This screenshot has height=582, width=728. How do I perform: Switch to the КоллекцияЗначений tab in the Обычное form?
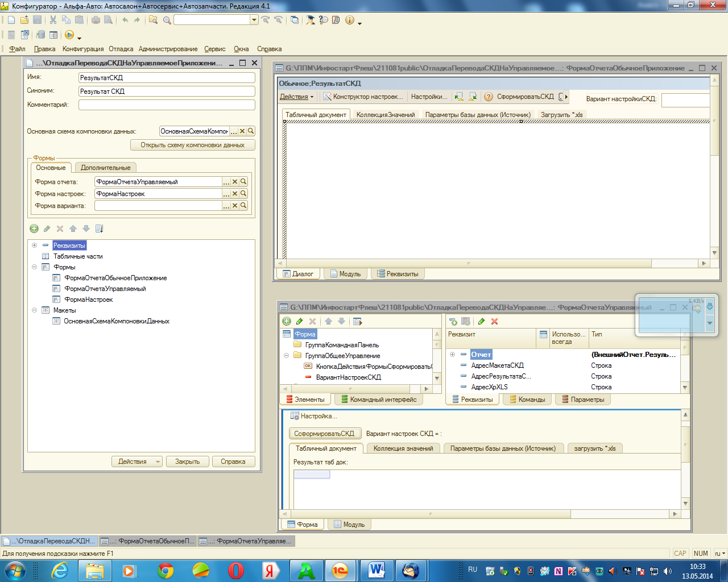(386, 115)
